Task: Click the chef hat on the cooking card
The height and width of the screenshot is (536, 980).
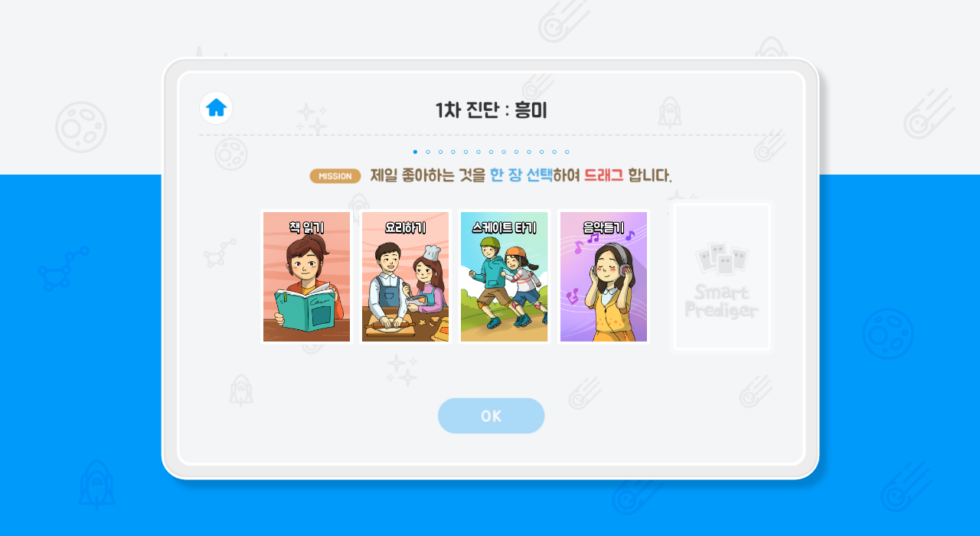Action: 431,251
